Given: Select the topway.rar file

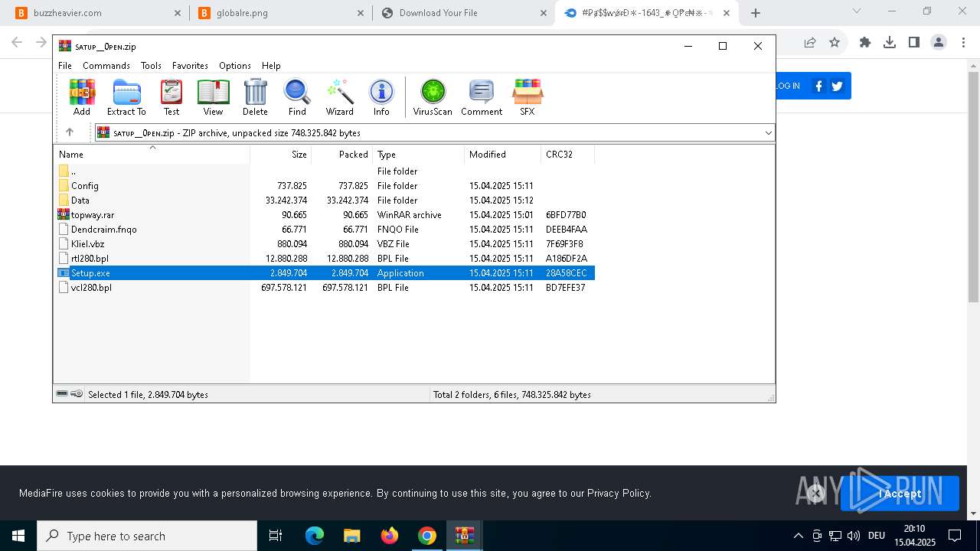Looking at the screenshot, I should 324,215.
